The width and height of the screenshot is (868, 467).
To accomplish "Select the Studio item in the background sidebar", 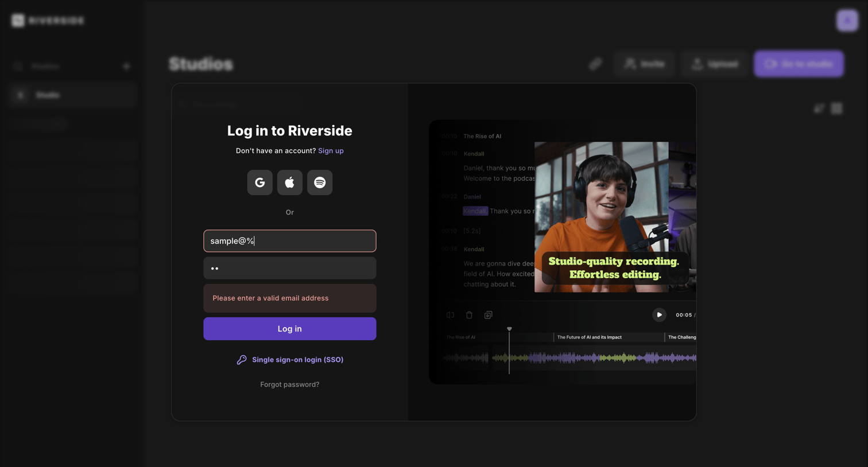I will [73, 95].
